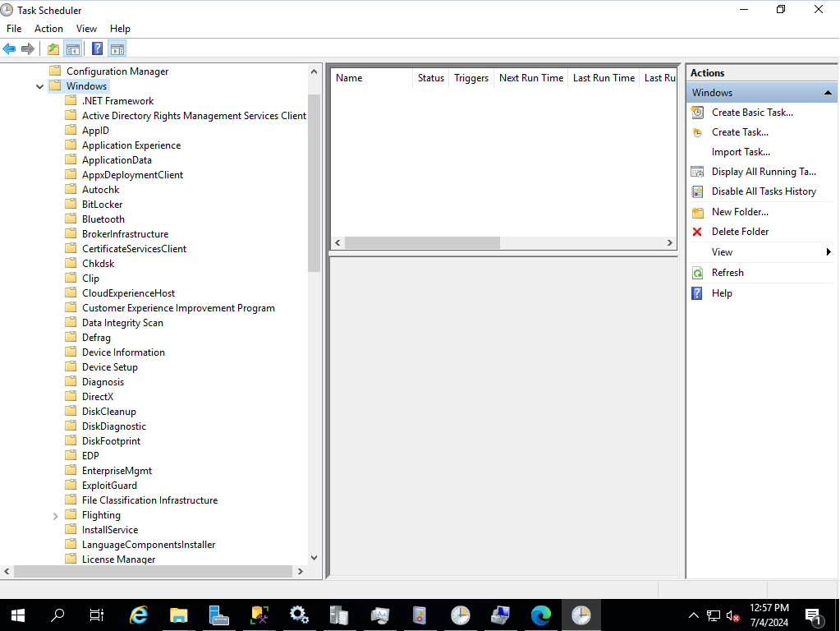
Task: Click the Disable All Tasks History icon
Action: 697,191
